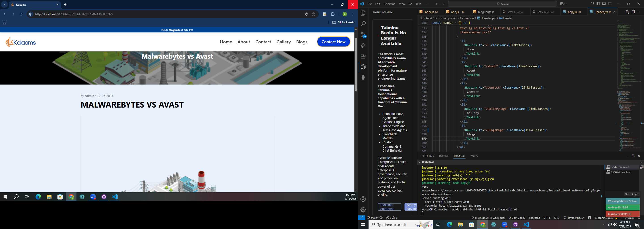Click the 'Evaluate enterprise' button in Tabnine
This screenshot has height=229, width=644.
(390, 207)
